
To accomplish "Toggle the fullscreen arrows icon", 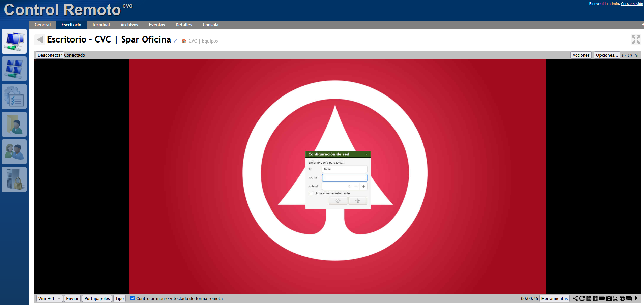I will coord(636,40).
